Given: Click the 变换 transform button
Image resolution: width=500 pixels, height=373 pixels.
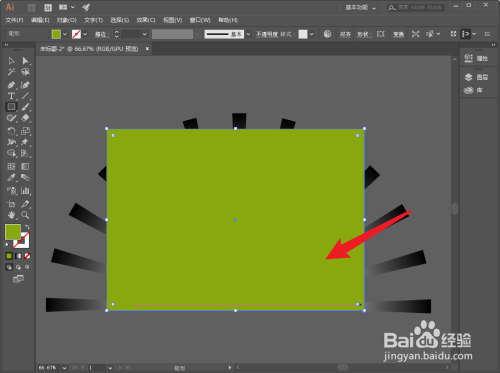Looking at the screenshot, I should point(398,34).
